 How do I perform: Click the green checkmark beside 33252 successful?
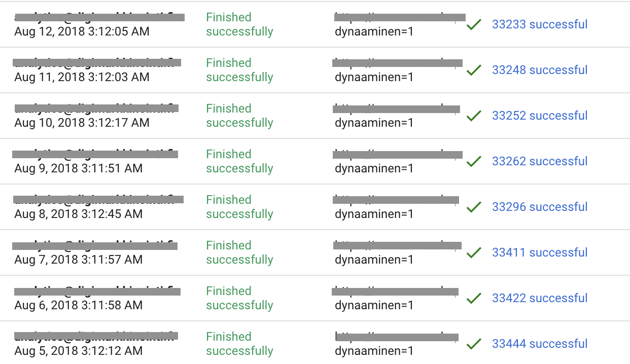point(474,116)
